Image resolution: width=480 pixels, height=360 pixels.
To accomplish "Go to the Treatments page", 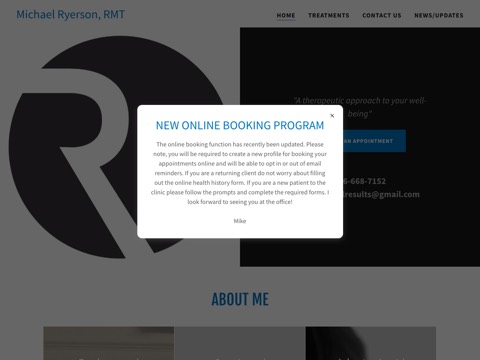I will click(x=329, y=15).
